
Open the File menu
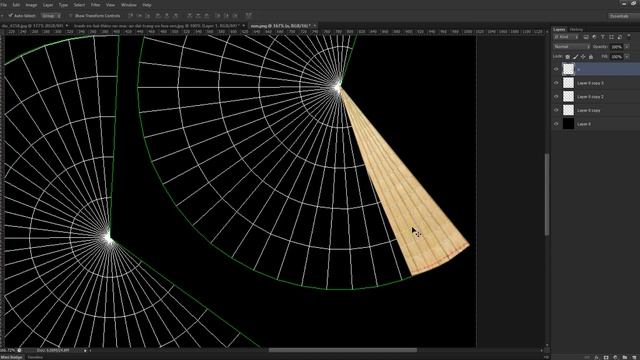point(4,5)
